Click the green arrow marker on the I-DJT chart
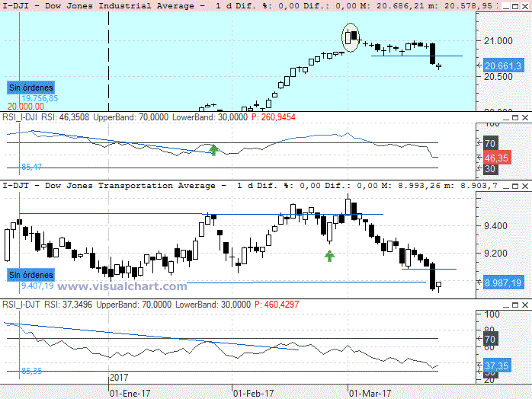 click(329, 256)
